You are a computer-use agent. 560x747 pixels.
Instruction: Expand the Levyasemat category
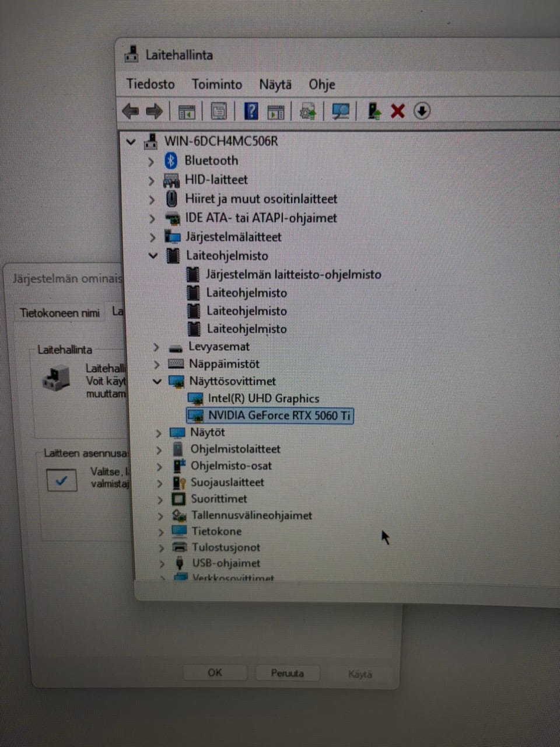[156, 347]
